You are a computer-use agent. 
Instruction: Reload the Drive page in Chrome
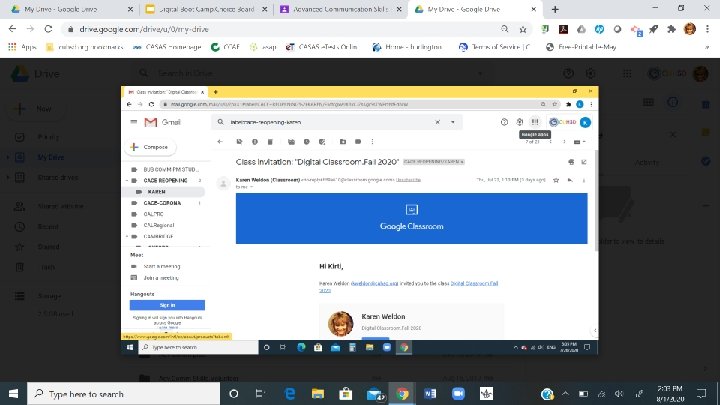click(48, 29)
